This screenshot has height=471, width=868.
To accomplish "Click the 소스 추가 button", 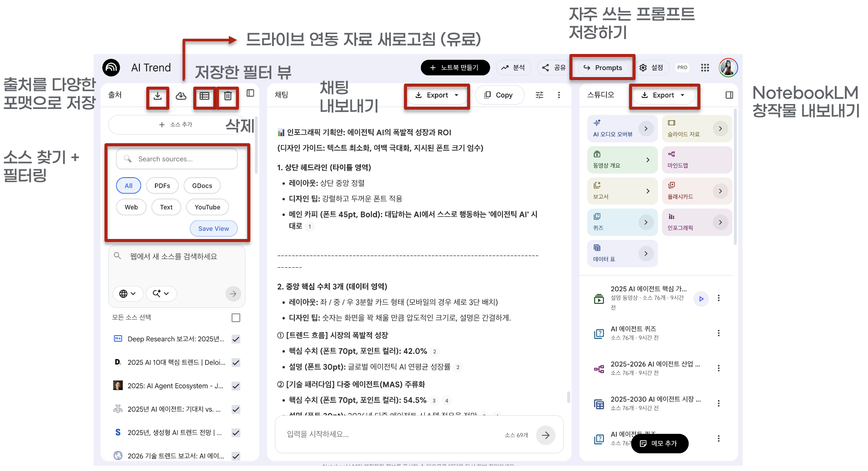I will point(176,124).
